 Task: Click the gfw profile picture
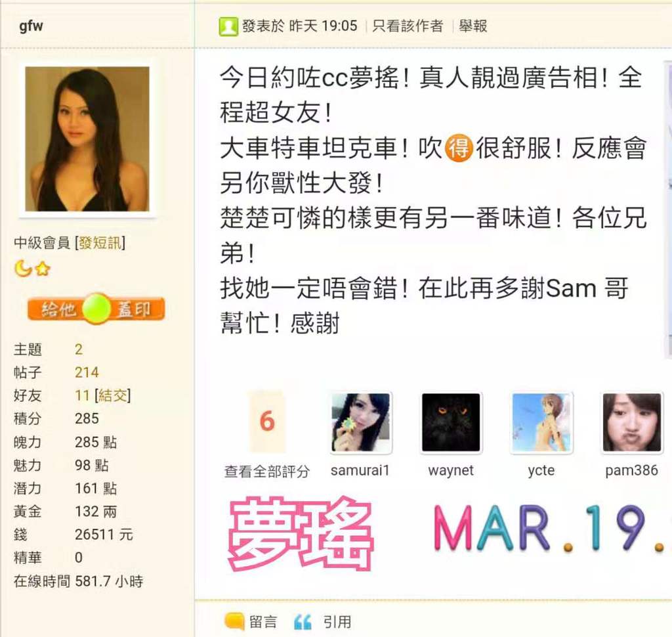tap(87, 139)
